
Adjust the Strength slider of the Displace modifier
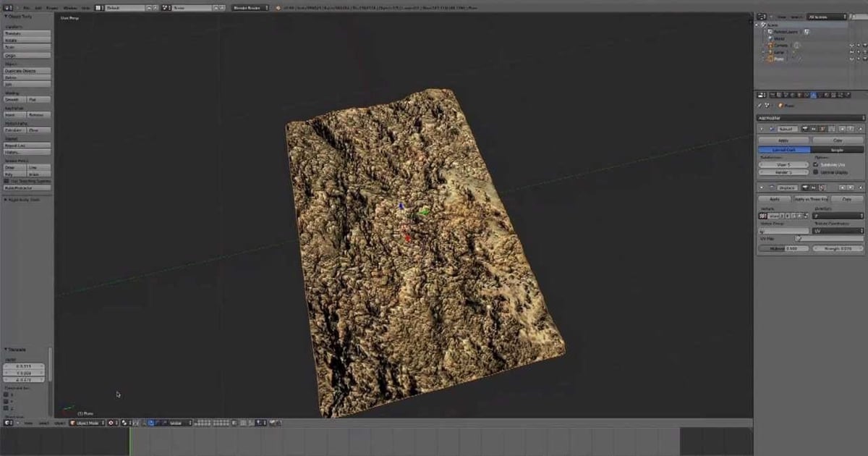coord(838,248)
